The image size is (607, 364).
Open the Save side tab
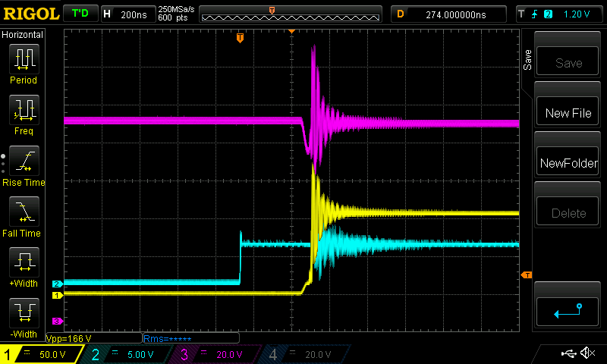pos(528,61)
